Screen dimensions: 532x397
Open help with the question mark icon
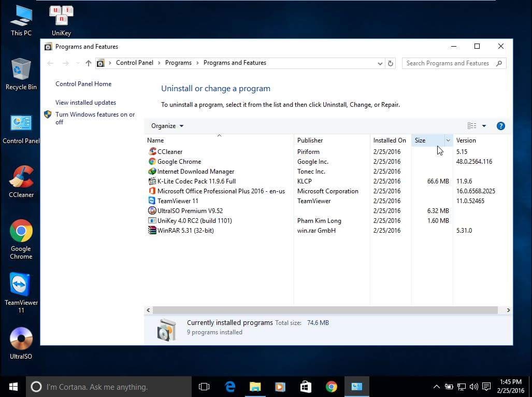point(500,126)
